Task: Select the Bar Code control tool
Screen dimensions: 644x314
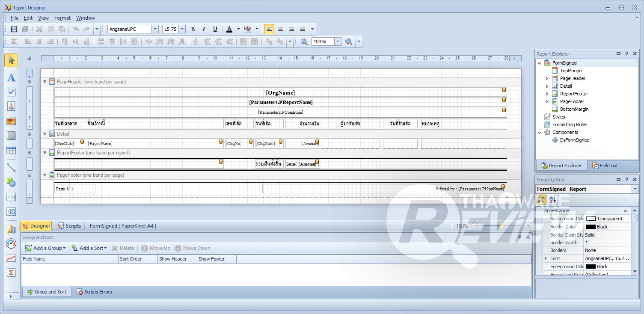Action: coord(11,197)
